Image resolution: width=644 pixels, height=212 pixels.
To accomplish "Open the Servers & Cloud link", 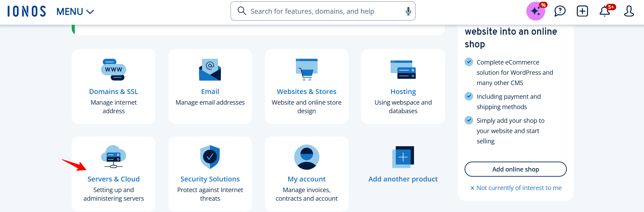I will 114,179.
